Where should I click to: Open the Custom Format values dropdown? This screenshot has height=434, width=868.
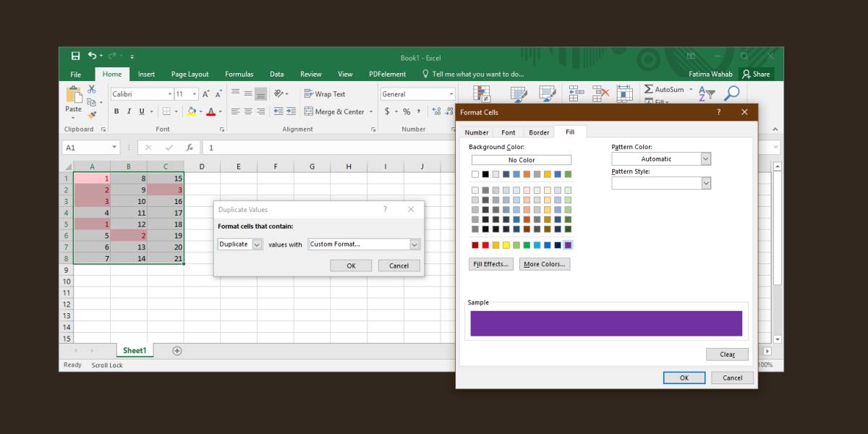414,244
